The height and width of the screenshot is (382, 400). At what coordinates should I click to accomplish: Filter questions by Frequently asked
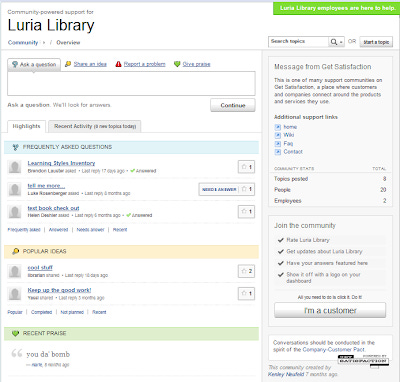[24, 230]
